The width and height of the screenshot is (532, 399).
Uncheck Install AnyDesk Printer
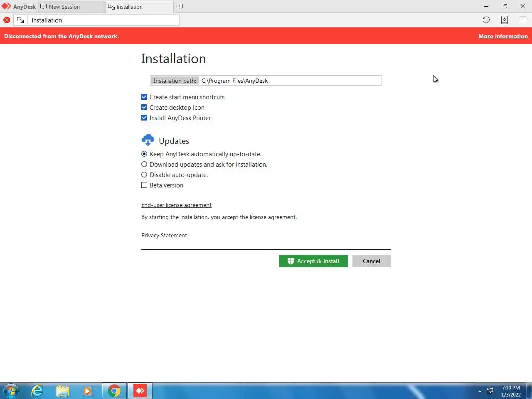[144, 118]
